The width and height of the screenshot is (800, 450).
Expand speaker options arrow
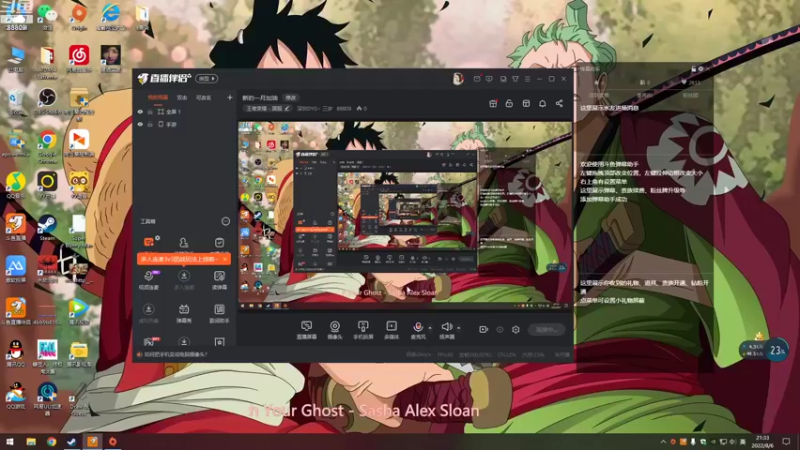[x=459, y=328]
